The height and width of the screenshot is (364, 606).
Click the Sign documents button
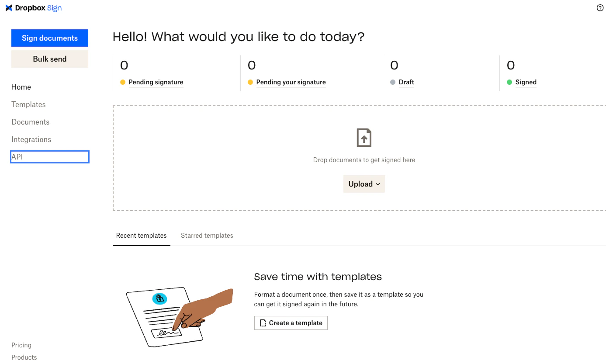click(50, 38)
